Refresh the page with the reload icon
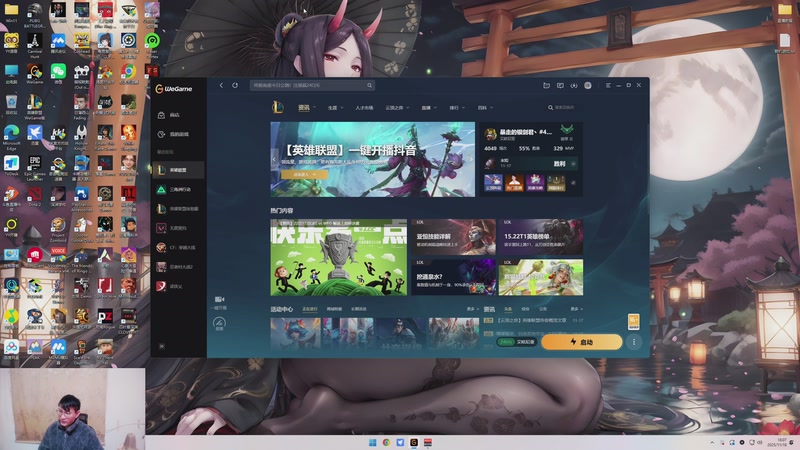The width and height of the screenshot is (800, 450). pos(235,85)
